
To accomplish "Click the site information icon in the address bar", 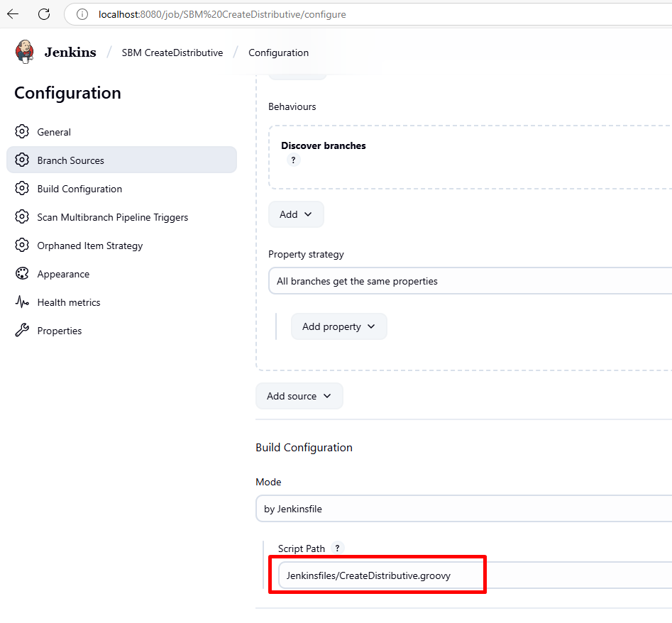I will (82, 14).
